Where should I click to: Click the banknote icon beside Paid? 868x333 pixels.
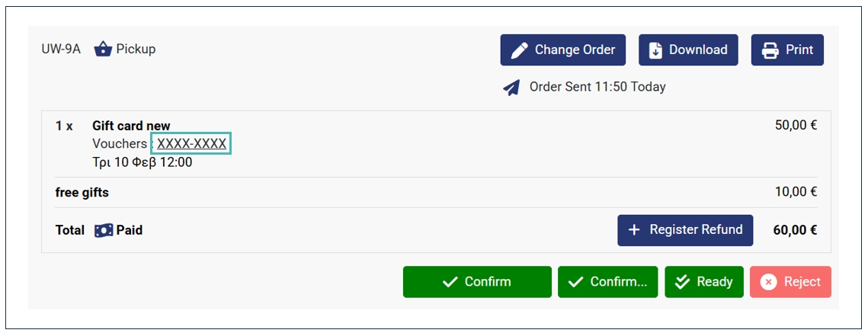(x=104, y=230)
